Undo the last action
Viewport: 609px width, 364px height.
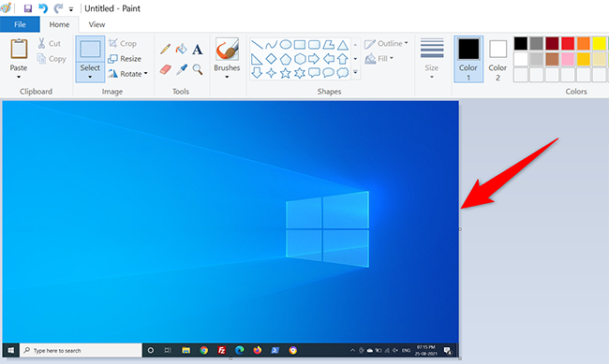pos(43,8)
